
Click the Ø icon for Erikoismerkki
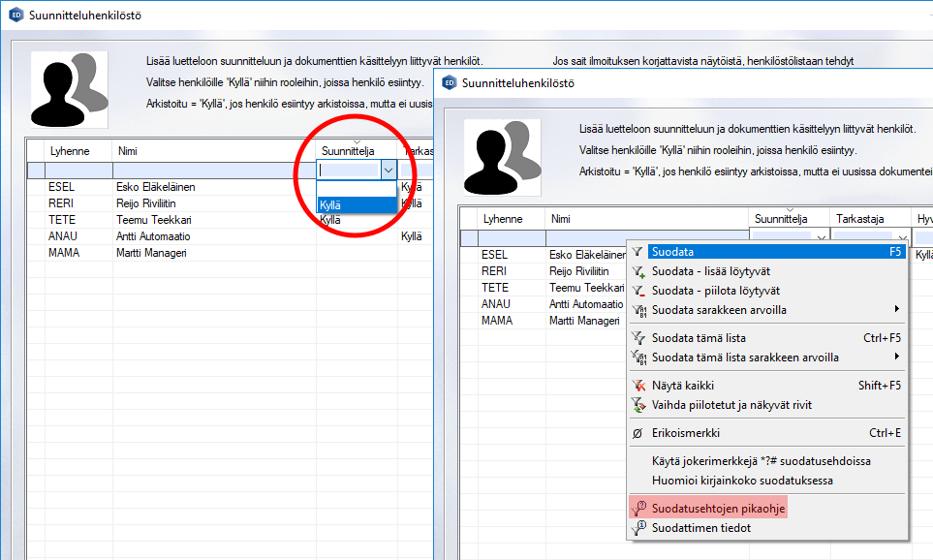[x=638, y=433]
